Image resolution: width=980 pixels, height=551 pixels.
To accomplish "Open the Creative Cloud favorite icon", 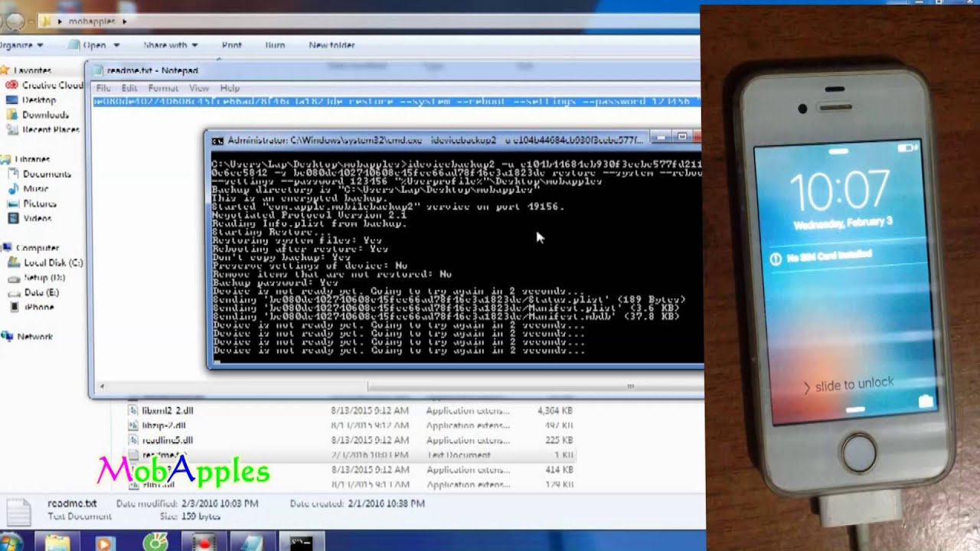I will pos(11,85).
